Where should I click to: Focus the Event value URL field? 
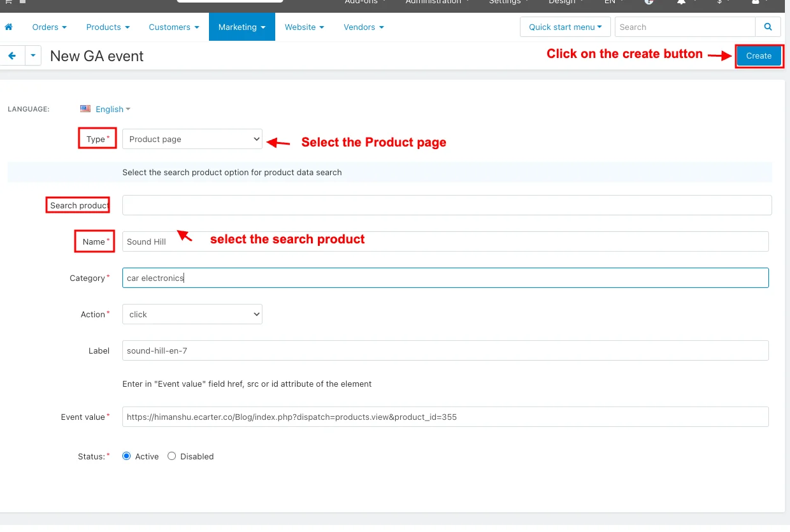tap(445, 417)
